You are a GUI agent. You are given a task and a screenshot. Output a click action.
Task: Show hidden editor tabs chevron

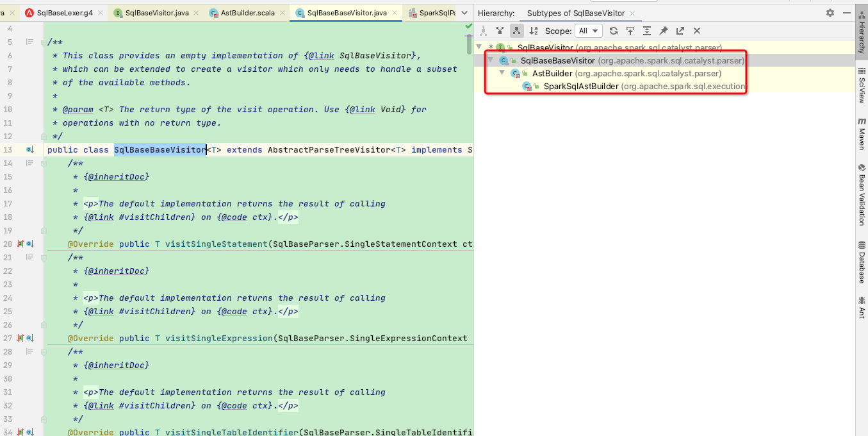click(x=465, y=13)
